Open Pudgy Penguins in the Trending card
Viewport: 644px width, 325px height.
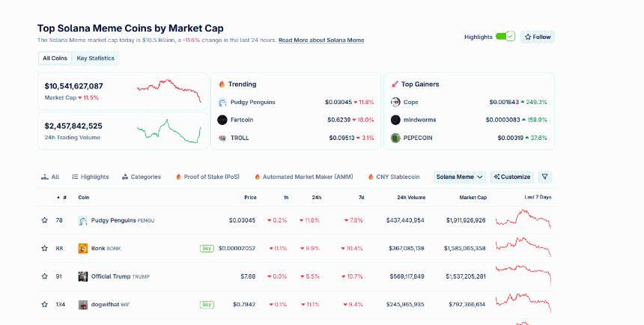coord(253,102)
